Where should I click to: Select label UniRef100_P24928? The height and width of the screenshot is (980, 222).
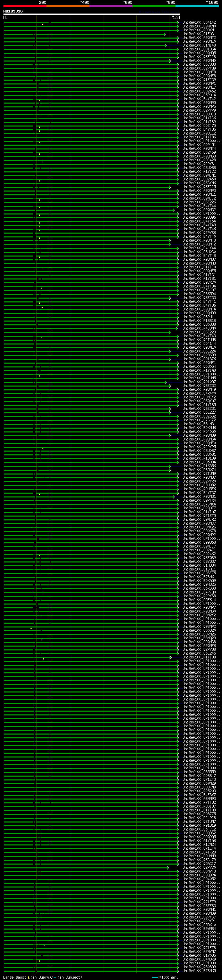pyautogui.click(x=199, y=818)
